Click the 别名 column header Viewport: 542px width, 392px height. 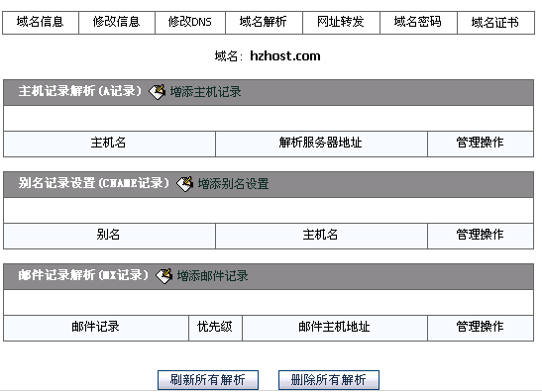pos(109,236)
